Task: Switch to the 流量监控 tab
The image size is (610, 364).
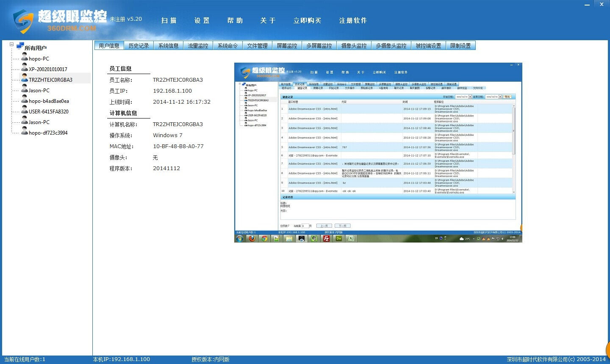Action: (x=198, y=46)
